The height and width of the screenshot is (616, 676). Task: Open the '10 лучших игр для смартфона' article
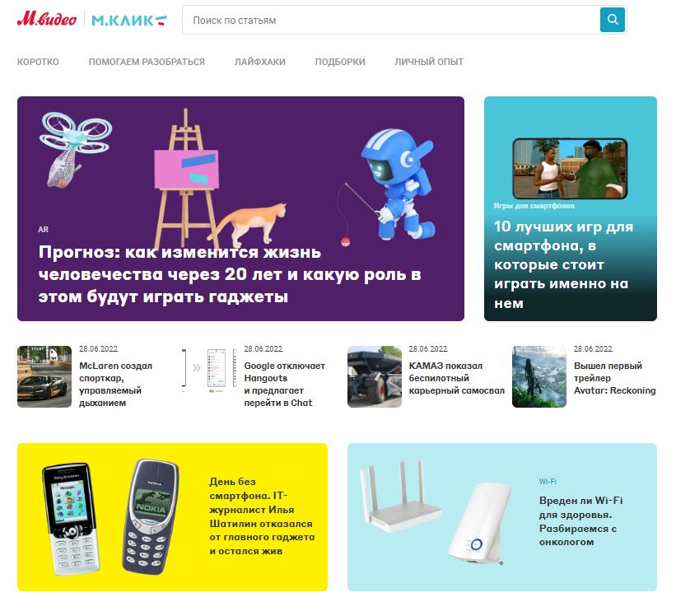click(x=563, y=264)
